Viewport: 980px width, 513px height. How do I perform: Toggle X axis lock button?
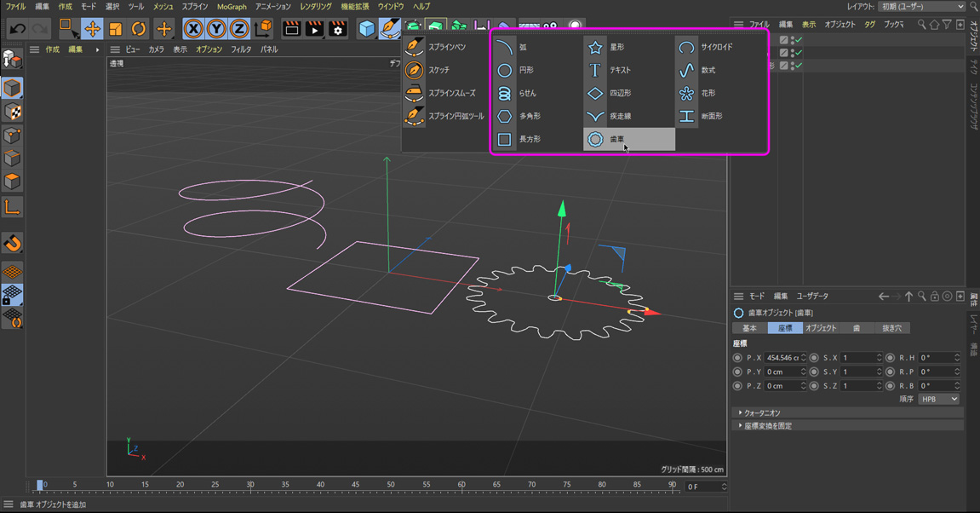pyautogui.click(x=194, y=29)
